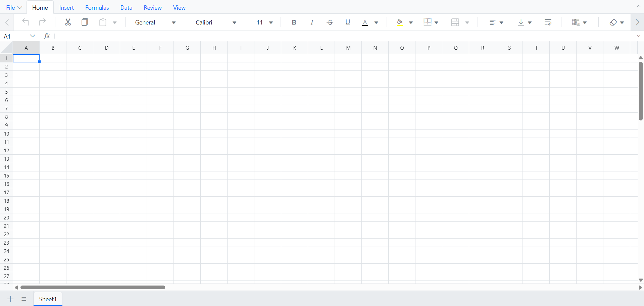Viewport: 644px width, 306px height.
Task: Open the vertical alignment dropdown arrow
Action: [x=530, y=22]
